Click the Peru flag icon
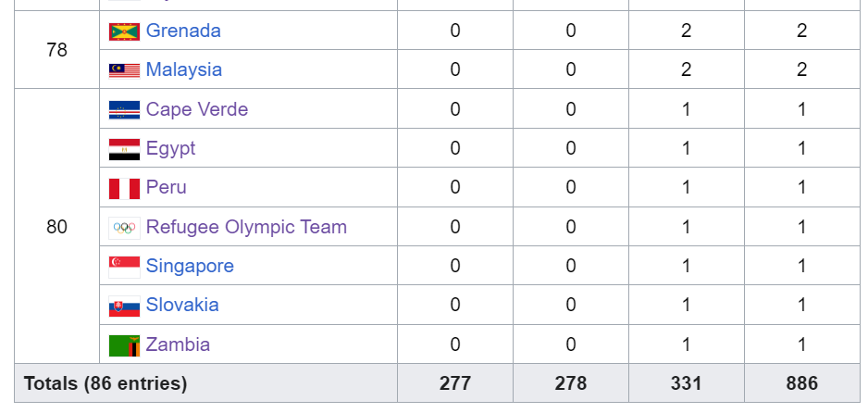The height and width of the screenshot is (413, 868). [124, 188]
